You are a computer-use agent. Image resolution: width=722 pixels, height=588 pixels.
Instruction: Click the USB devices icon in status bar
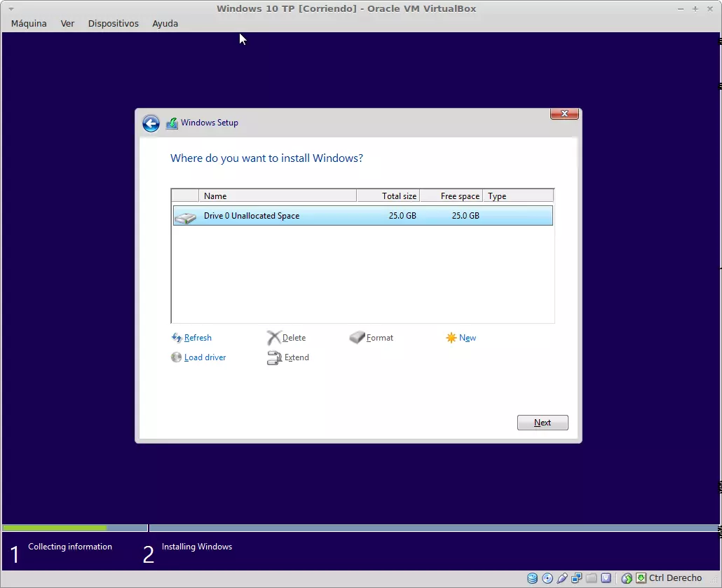tap(562, 578)
